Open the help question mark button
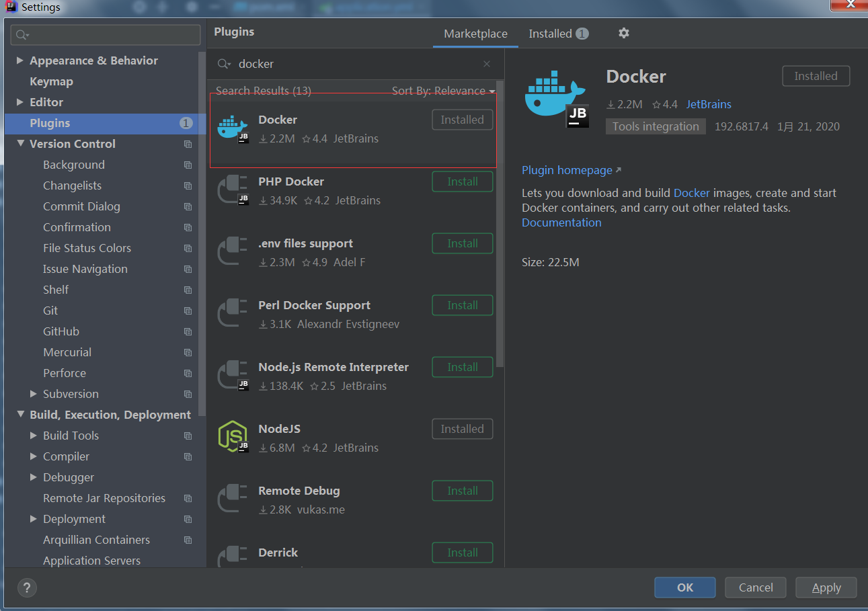 (x=27, y=587)
